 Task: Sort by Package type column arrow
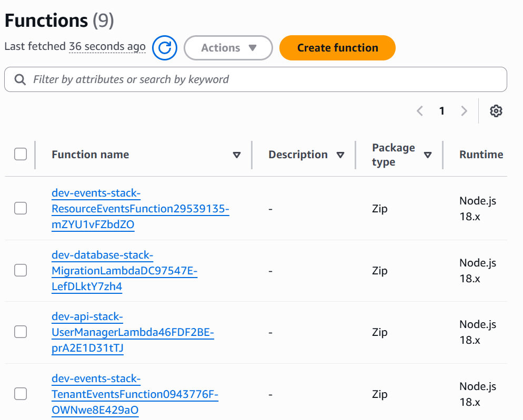428,155
